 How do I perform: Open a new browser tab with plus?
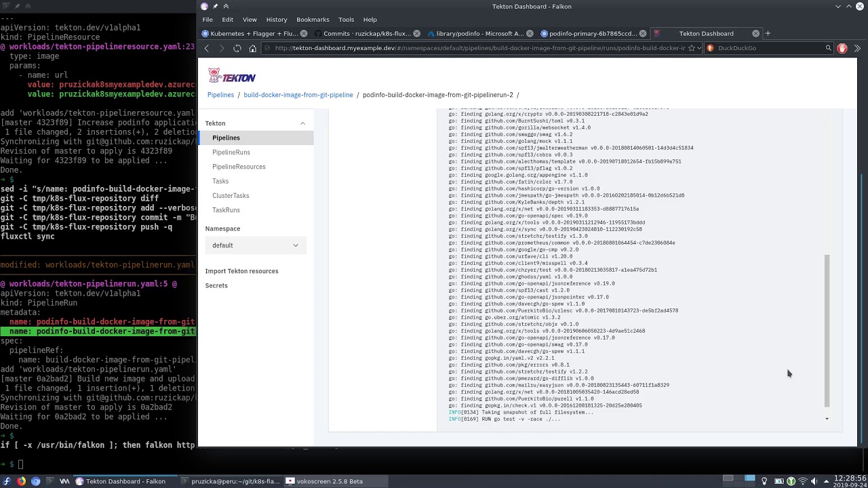768,33
